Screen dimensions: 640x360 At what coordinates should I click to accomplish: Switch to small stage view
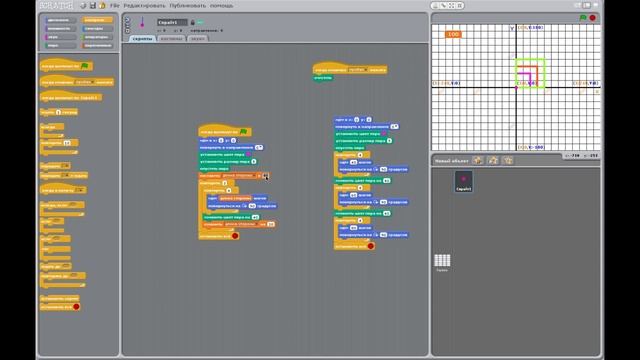click(x=578, y=5)
